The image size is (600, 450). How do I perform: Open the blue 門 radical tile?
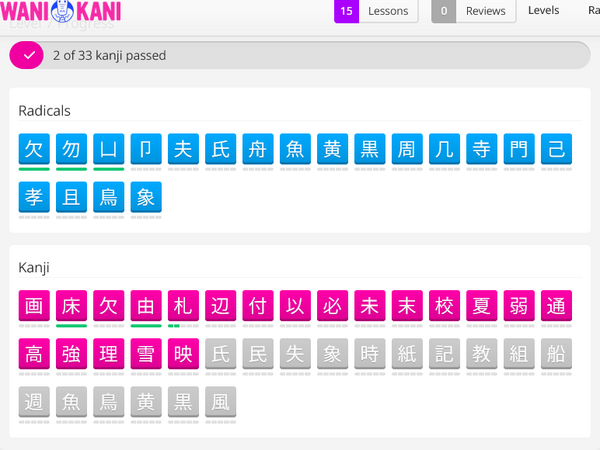[x=519, y=149]
